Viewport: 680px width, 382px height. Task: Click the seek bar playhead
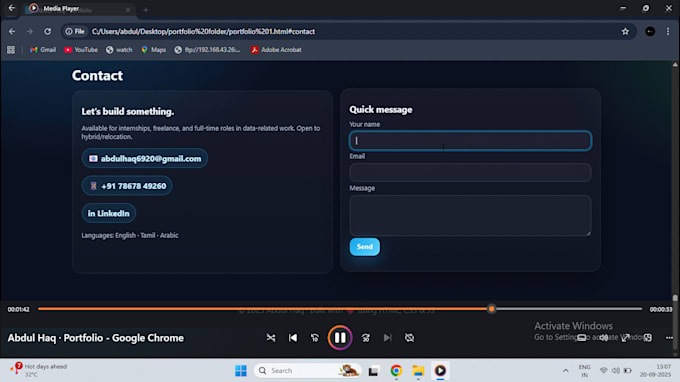(x=491, y=309)
